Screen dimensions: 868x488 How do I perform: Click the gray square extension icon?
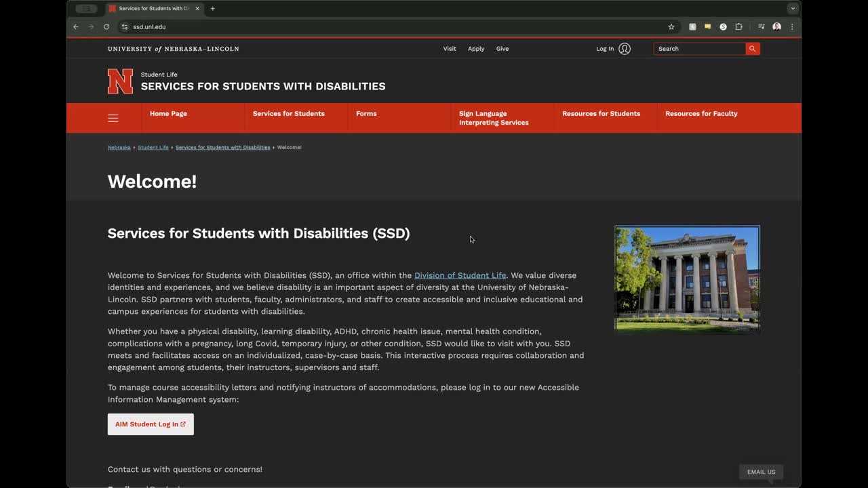(692, 27)
